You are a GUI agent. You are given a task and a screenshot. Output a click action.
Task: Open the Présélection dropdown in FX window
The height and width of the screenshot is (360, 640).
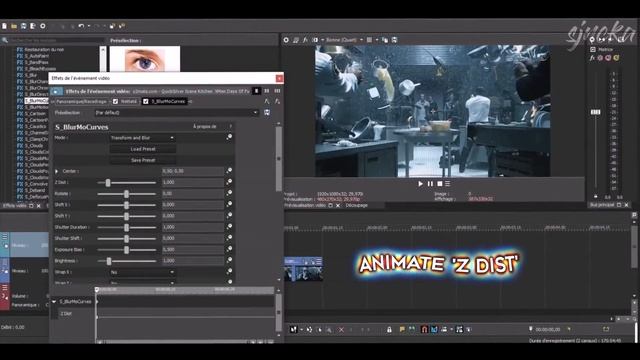(176, 112)
